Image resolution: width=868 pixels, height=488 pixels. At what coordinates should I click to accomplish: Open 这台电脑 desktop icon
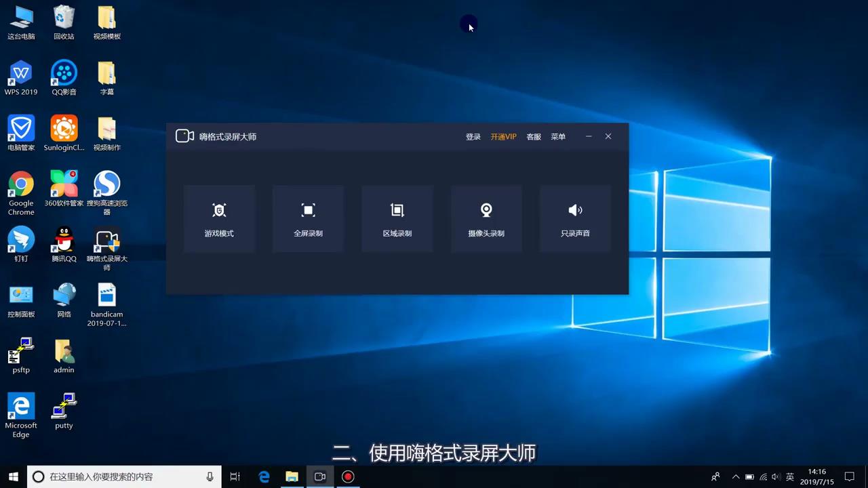(x=21, y=22)
